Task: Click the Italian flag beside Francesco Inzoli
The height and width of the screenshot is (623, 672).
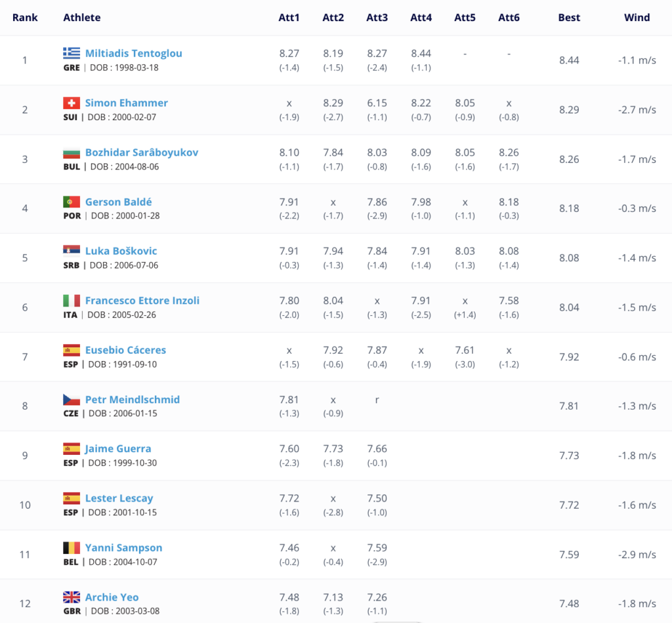Action: [x=71, y=301]
